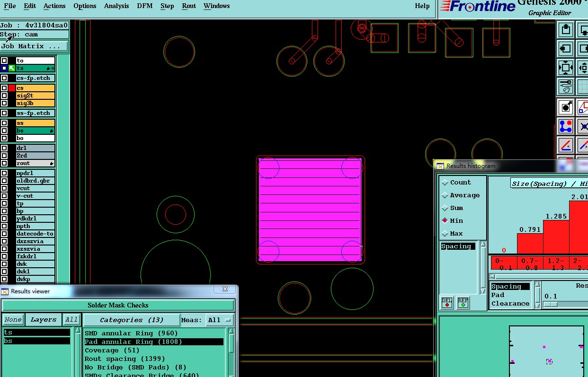
Task: Click the Solder Mask Checks title button
Action: (x=118, y=305)
